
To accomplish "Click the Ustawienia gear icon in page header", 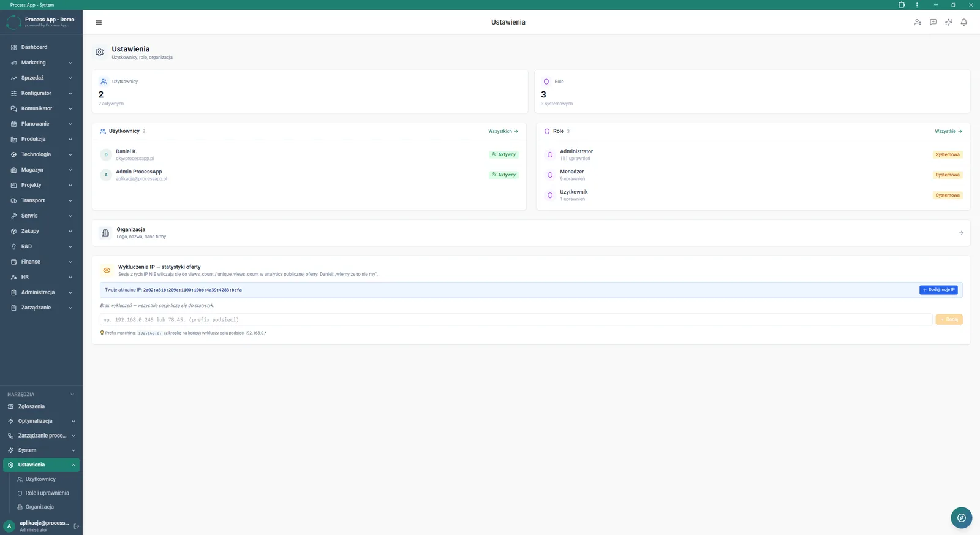I will (99, 52).
